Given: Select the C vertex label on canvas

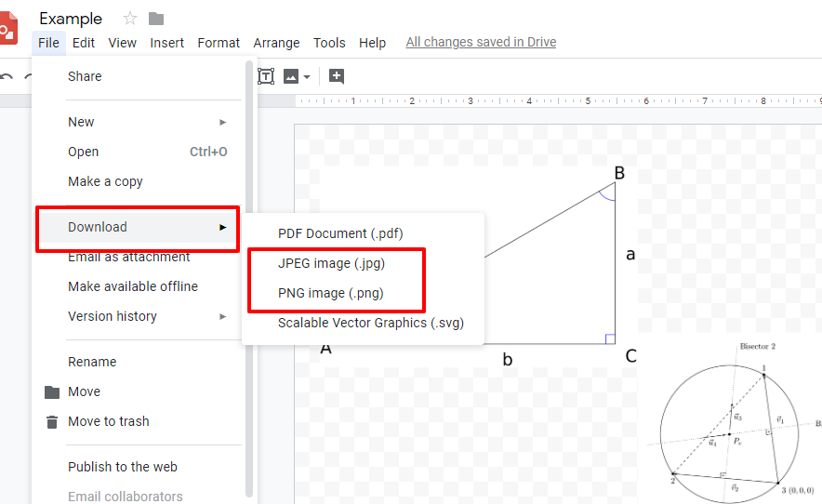Looking at the screenshot, I should coord(631,356).
